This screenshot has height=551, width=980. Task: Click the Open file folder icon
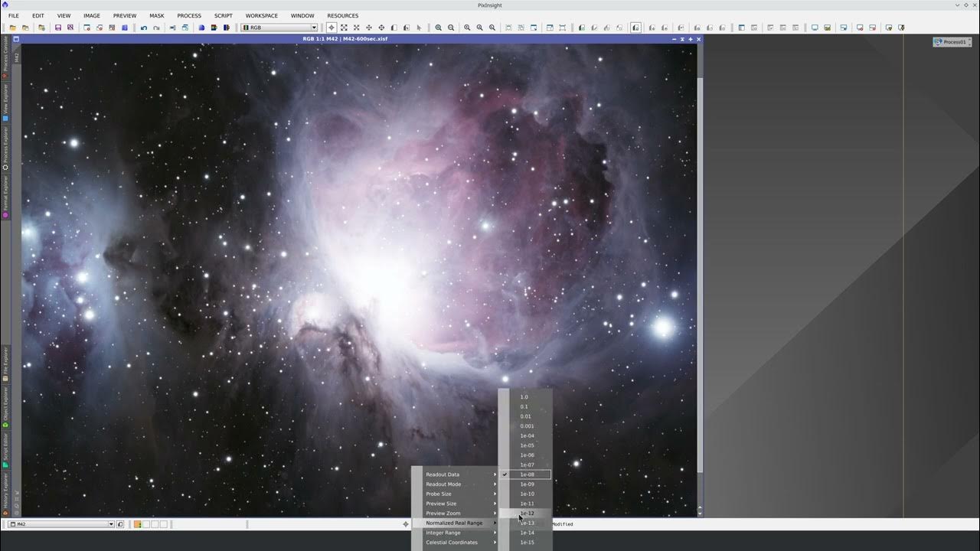[13, 28]
